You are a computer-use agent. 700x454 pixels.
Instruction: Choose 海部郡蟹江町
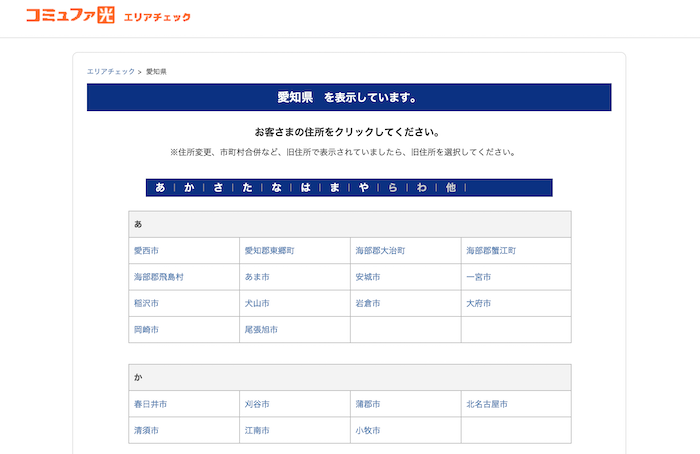point(491,251)
